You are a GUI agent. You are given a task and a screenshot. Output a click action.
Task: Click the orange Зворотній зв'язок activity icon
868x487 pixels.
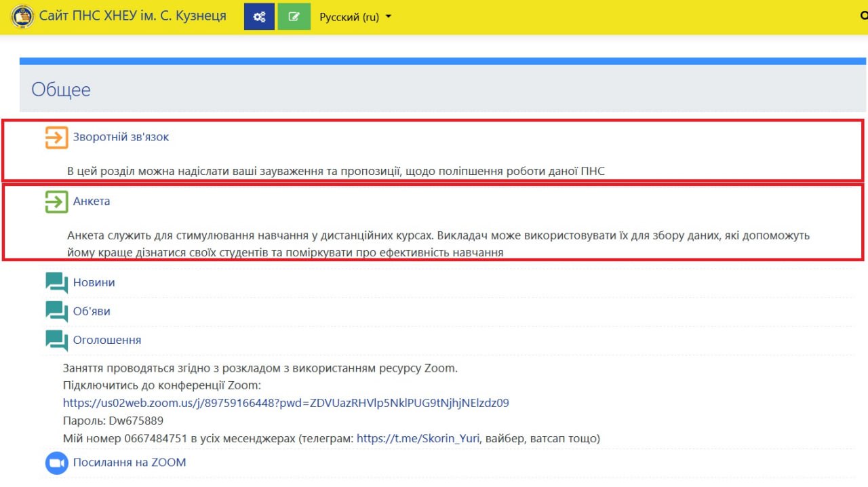point(57,137)
